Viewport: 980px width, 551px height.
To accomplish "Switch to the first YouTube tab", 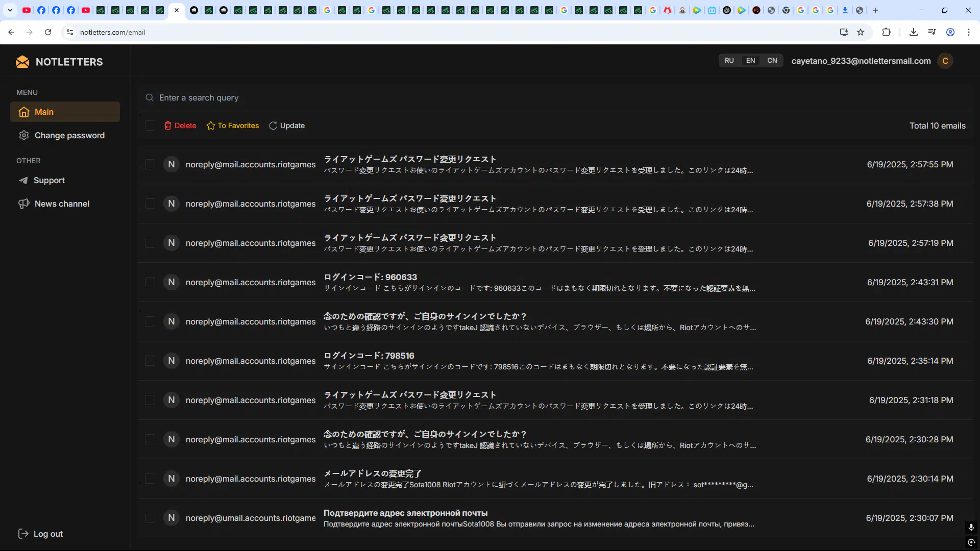I will (x=27, y=10).
